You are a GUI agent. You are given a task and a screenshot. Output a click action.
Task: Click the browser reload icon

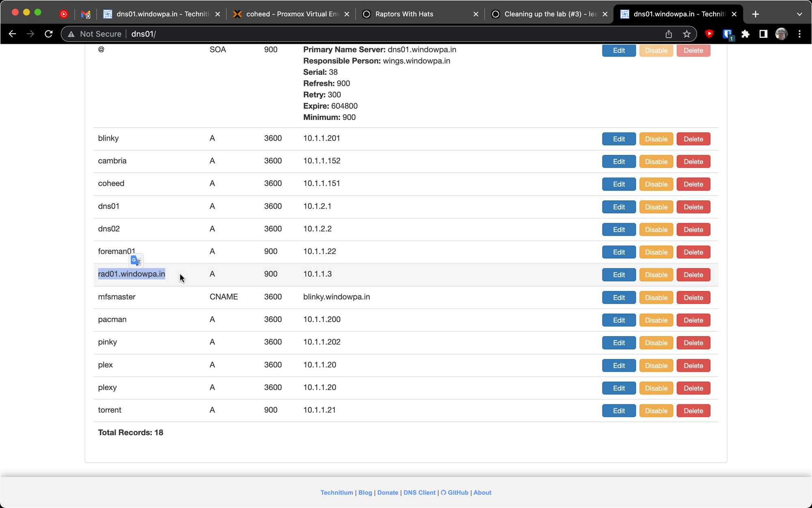(x=49, y=34)
